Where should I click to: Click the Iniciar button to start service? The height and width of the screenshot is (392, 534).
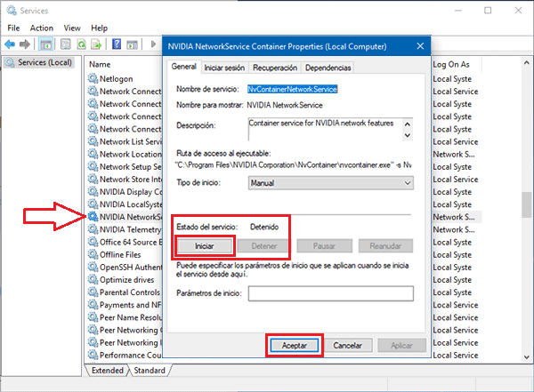205,246
